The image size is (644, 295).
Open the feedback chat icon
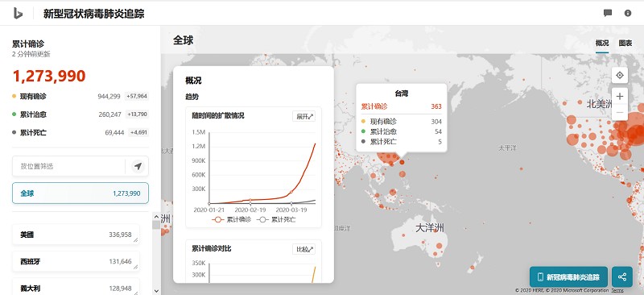coord(608,13)
